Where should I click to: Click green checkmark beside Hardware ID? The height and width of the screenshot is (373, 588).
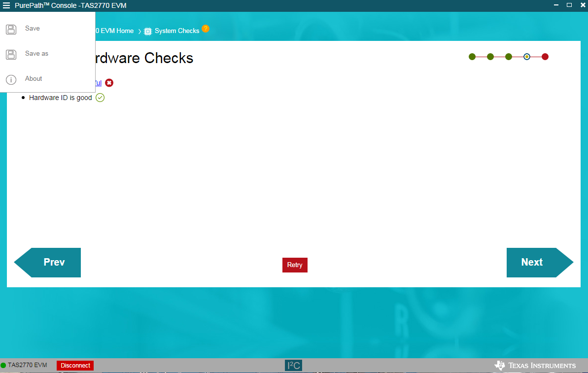(100, 98)
